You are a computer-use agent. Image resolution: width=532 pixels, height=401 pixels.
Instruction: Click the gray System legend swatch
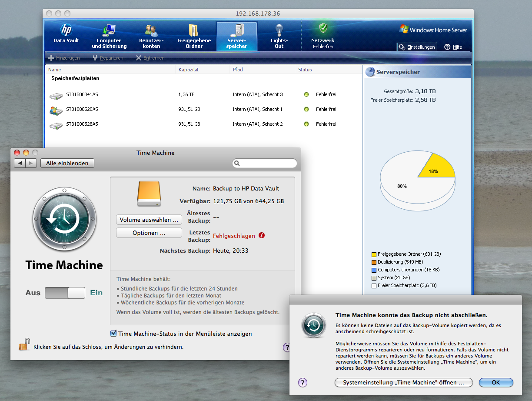point(374,277)
